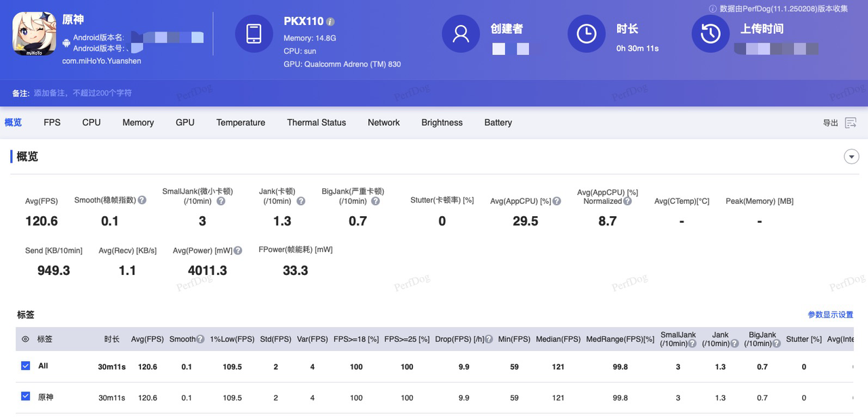Open help icon for BigJank(严重卡顿) overview metric
This screenshot has width=868, height=420.
(375, 201)
